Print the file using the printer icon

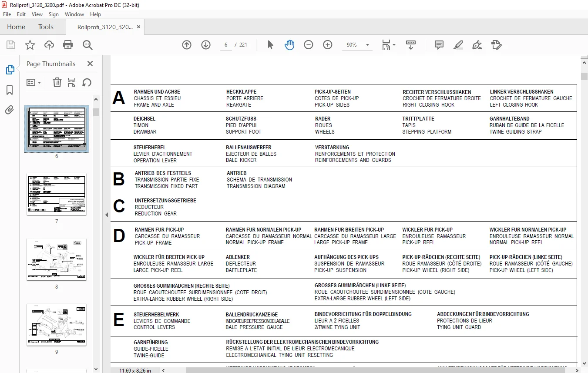(68, 45)
